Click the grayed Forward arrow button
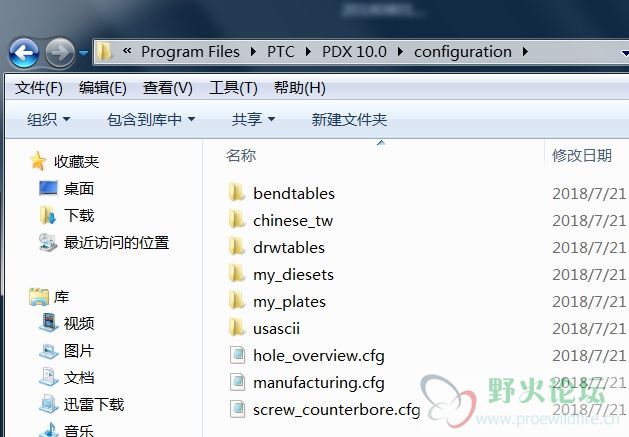 pyautogui.click(x=60, y=53)
